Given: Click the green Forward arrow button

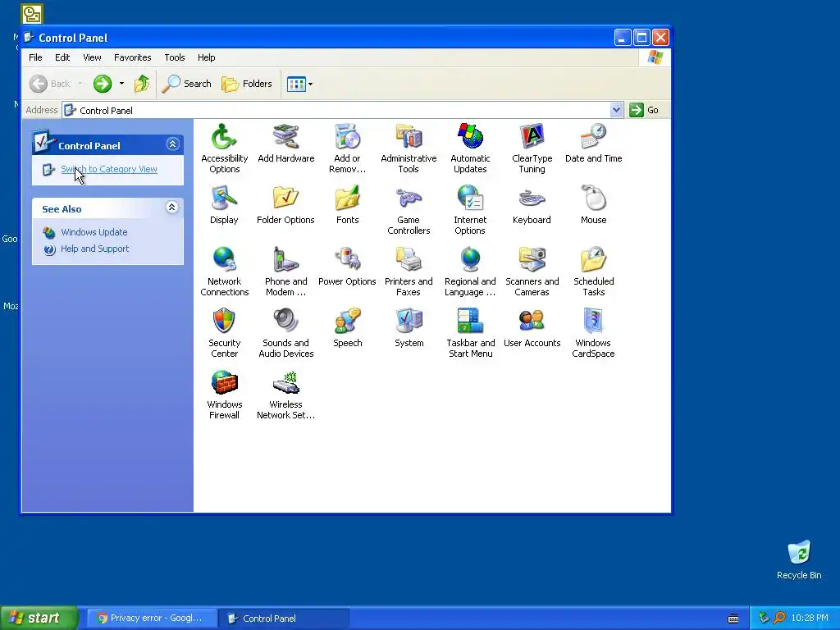Looking at the screenshot, I should tap(103, 84).
